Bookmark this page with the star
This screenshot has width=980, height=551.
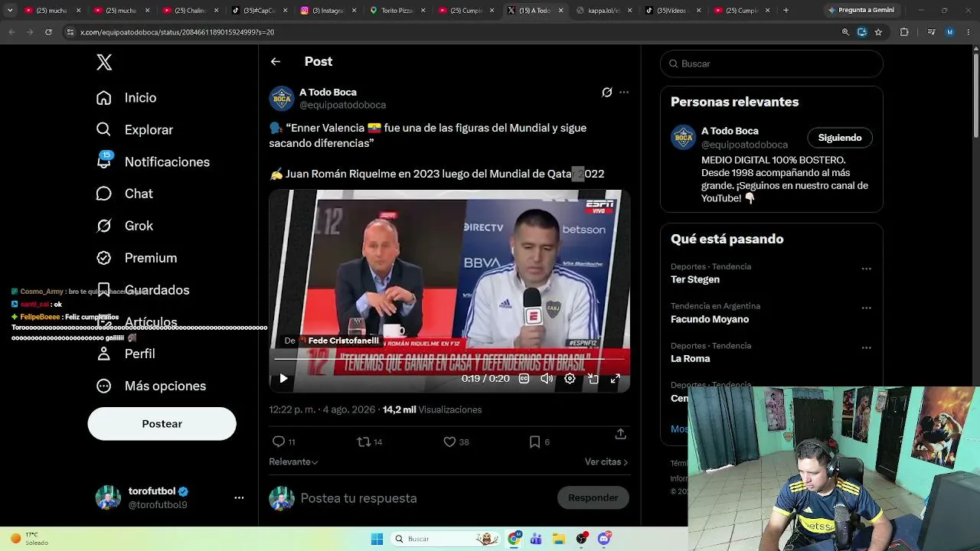pos(878,32)
